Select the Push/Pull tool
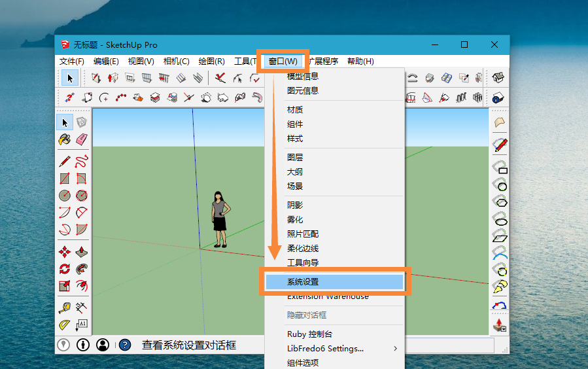 (x=81, y=252)
